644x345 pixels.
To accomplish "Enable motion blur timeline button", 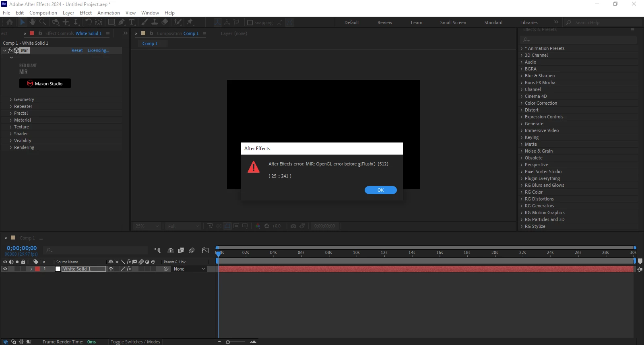I will 192,250.
